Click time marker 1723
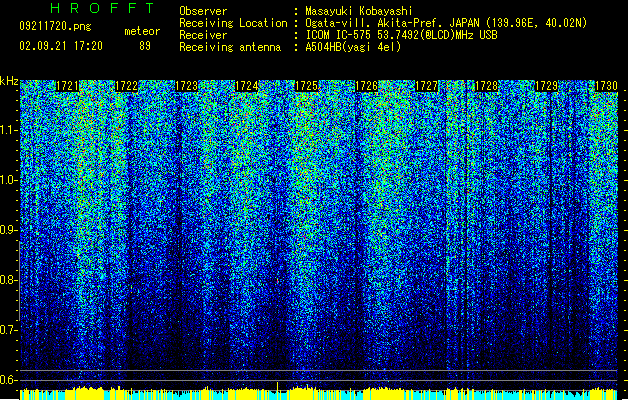The image size is (629, 400). click(x=187, y=86)
